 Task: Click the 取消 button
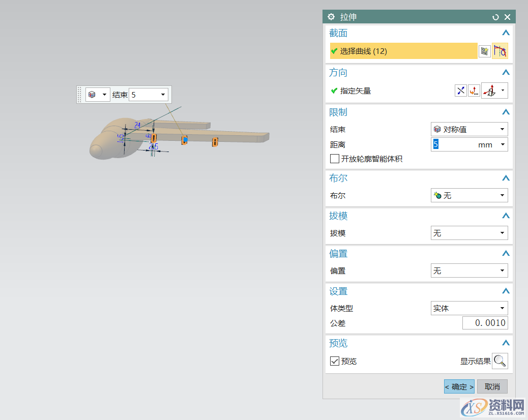[x=492, y=386]
